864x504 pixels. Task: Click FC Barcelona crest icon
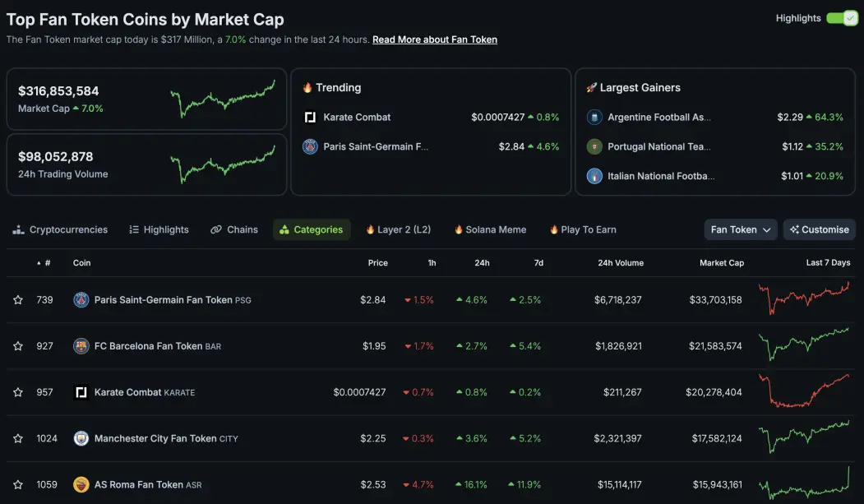tap(81, 346)
